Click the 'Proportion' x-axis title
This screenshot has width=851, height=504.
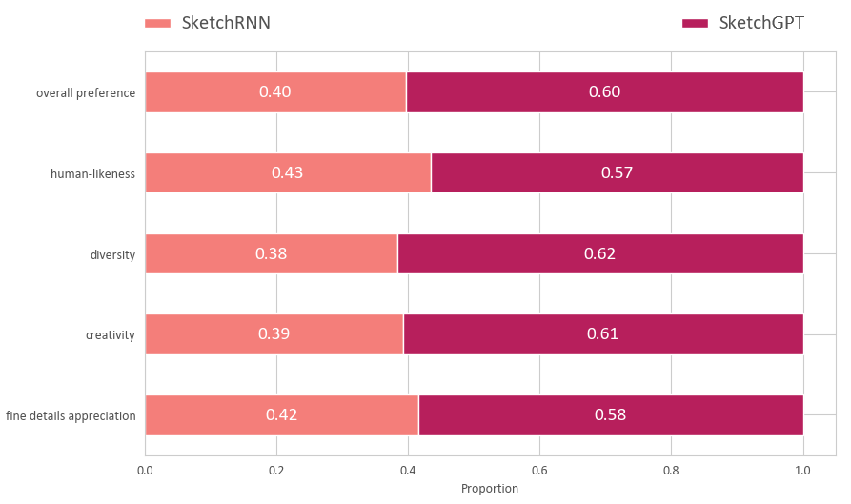click(x=490, y=489)
